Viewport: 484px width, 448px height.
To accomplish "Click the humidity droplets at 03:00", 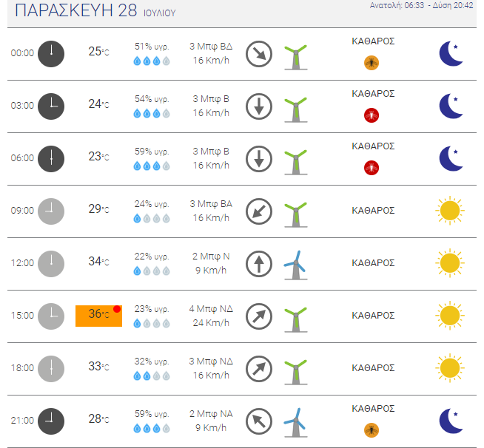I will (x=152, y=113).
